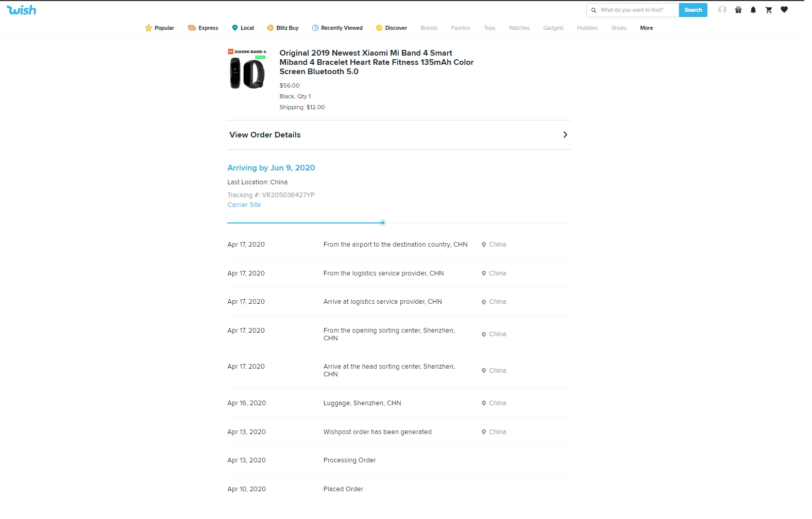Open the Popular tab
Image resolution: width=812 pixels, height=519 pixels.
[x=160, y=28]
